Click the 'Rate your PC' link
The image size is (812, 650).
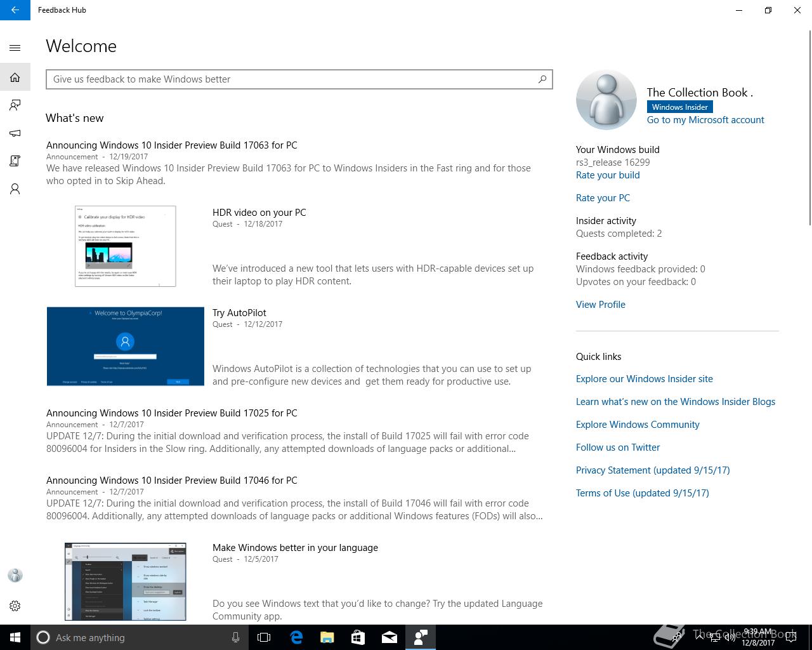pyautogui.click(x=603, y=198)
